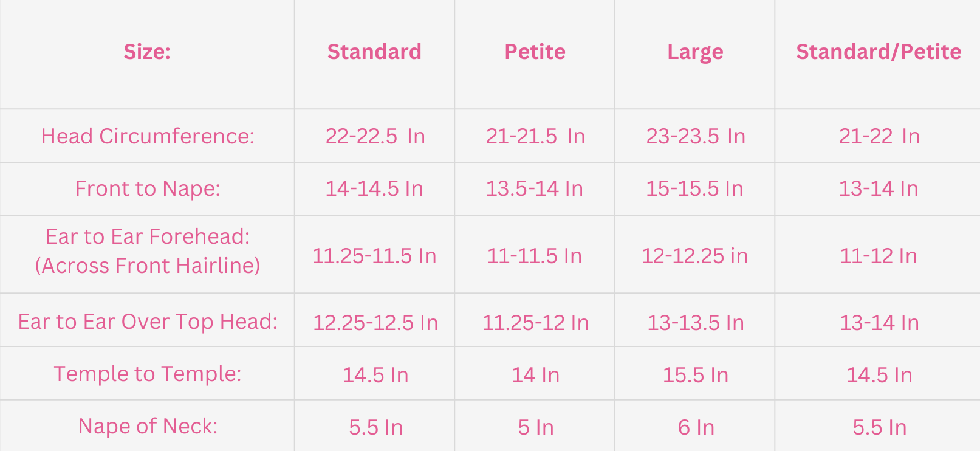Select the Head Circumference row label
Image resolution: width=980 pixels, height=451 pixels.
pos(148,136)
